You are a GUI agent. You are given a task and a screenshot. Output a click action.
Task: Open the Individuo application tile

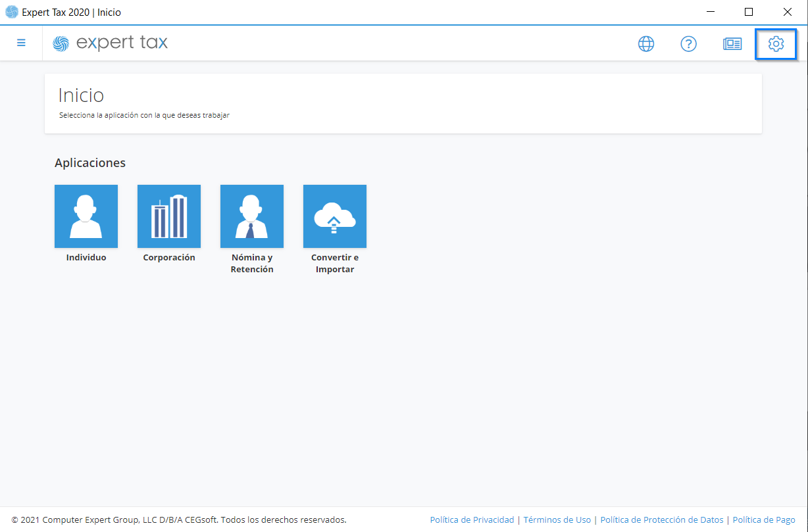[86, 216]
